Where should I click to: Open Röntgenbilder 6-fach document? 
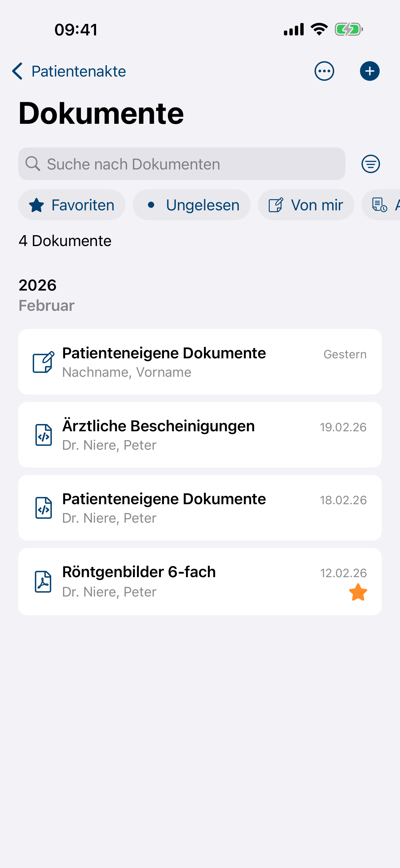click(x=200, y=582)
